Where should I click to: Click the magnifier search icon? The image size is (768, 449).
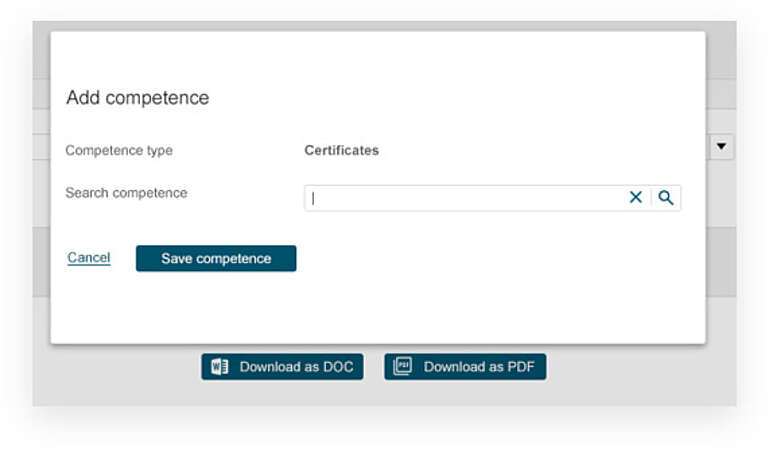coord(666,198)
